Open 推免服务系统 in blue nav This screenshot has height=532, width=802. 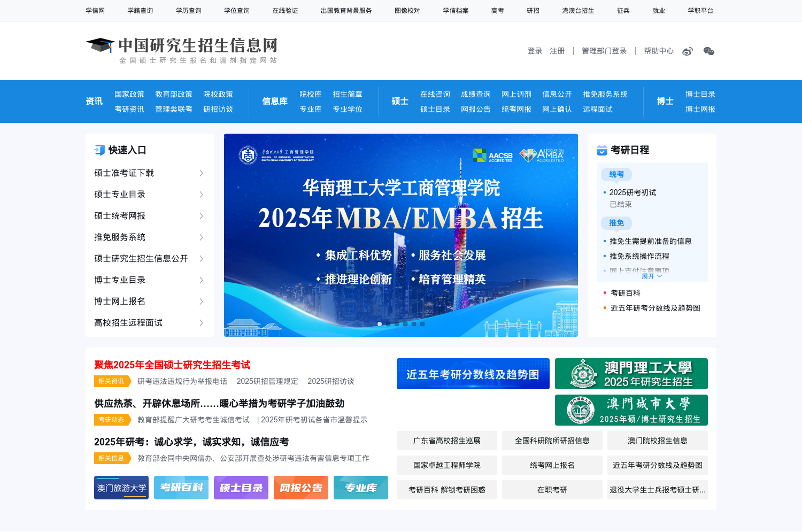point(605,94)
